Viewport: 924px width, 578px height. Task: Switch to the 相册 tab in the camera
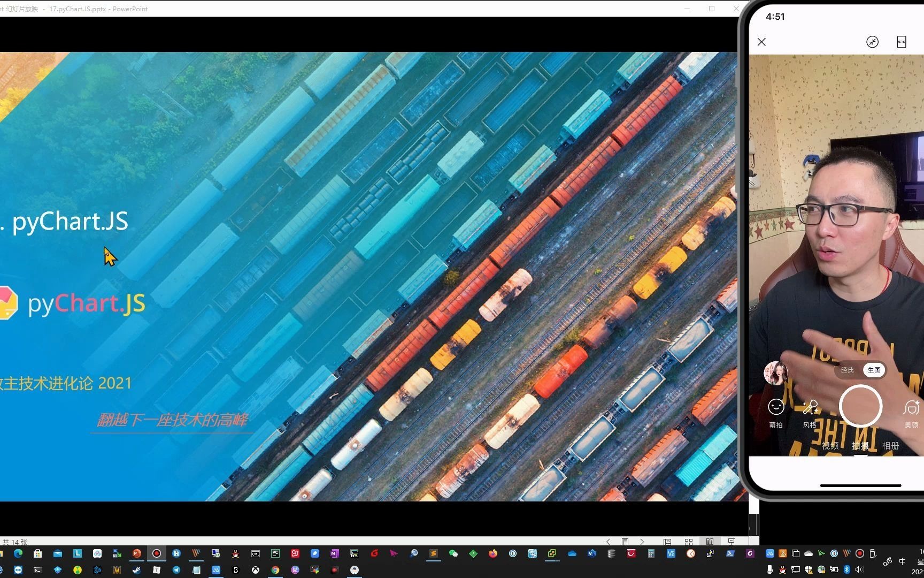891,445
